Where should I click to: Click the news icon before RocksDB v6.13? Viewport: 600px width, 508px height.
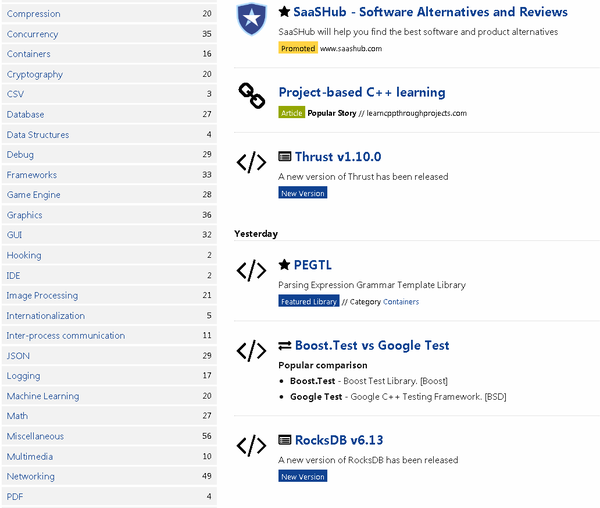point(285,440)
